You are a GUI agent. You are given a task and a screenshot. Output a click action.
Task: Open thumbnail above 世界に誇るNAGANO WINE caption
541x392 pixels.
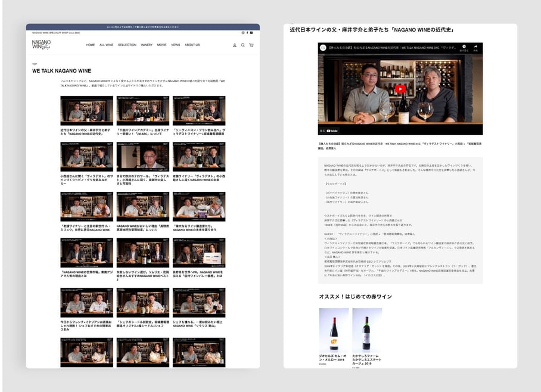click(86, 207)
